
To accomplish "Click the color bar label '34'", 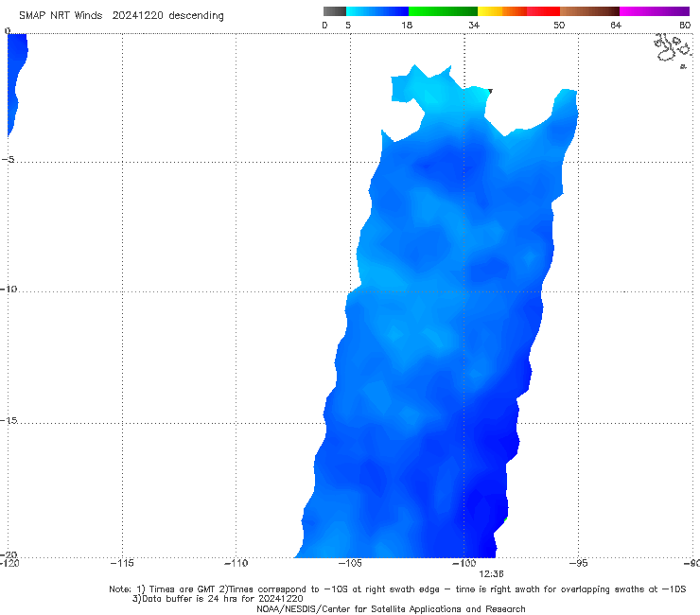I will (474, 25).
